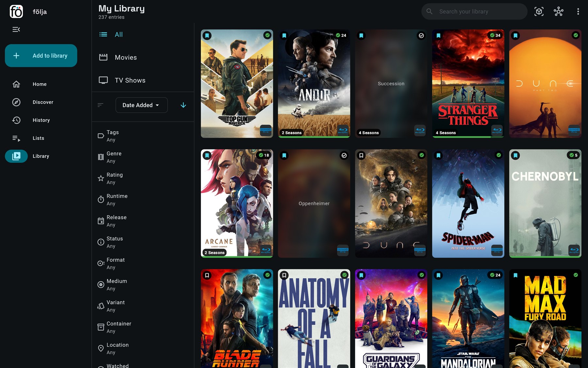Screen dimensions: 588x368
Task: Expand the Format filter
Action: tap(143, 263)
